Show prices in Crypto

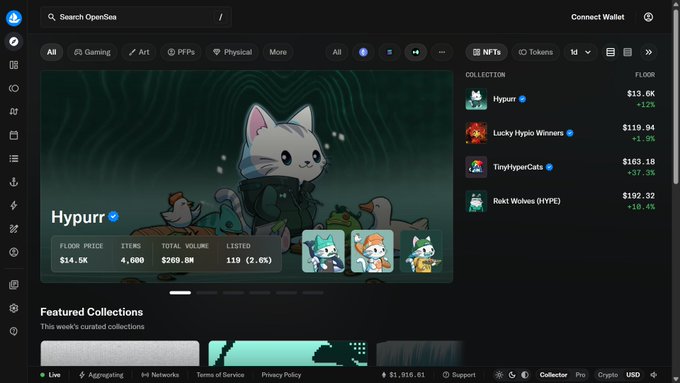point(608,375)
